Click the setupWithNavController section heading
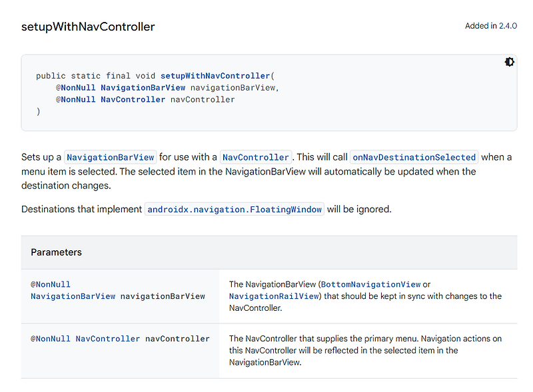 (88, 27)
